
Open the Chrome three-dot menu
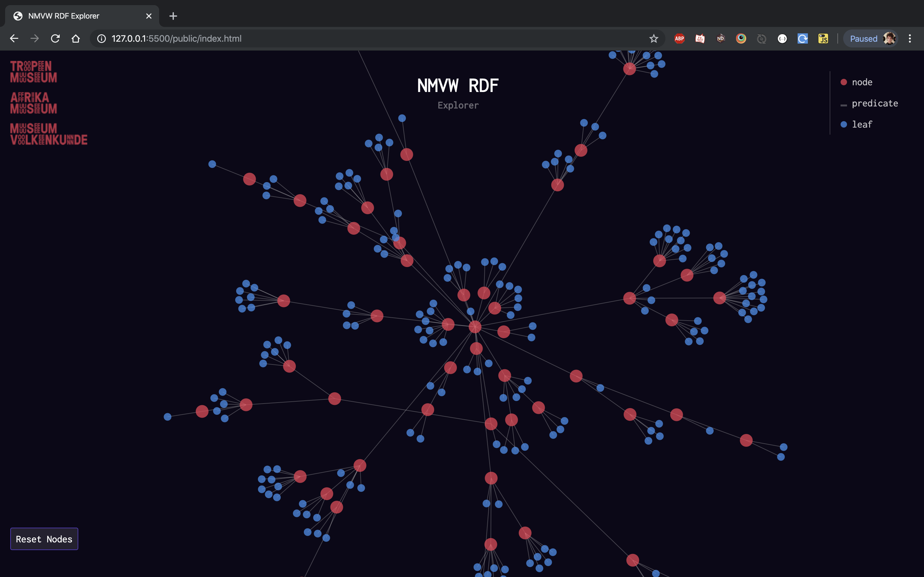click(x=910, y=38)
